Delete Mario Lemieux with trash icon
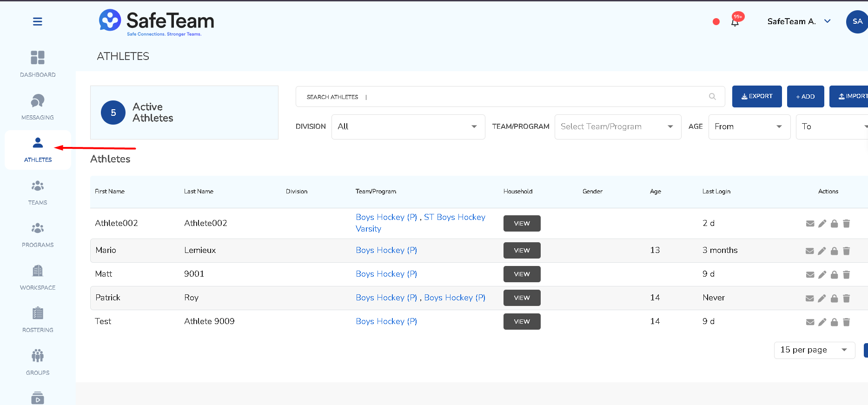Screen dimensions: 868x405 [x=846, y=251]
